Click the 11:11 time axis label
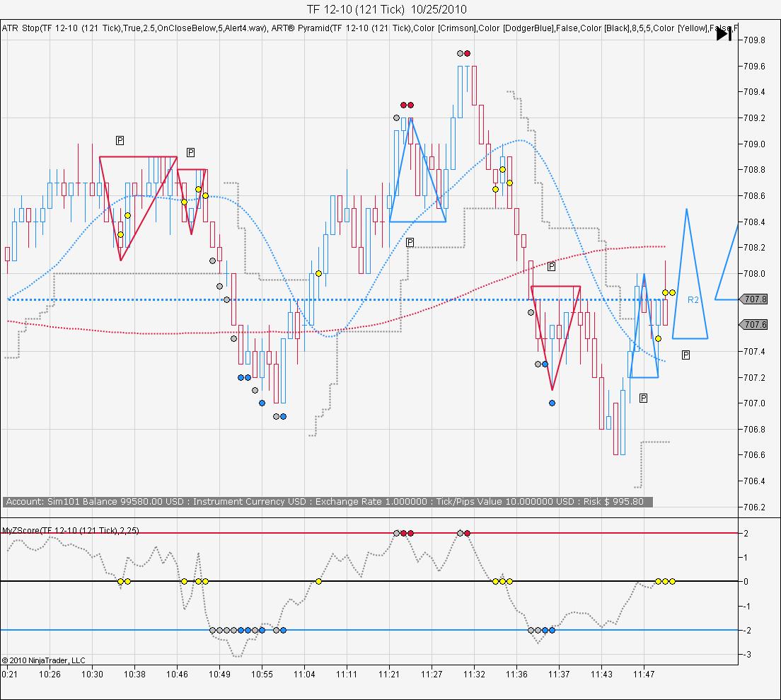The width and height of the screenshot is (781, 700). (346, 674)
